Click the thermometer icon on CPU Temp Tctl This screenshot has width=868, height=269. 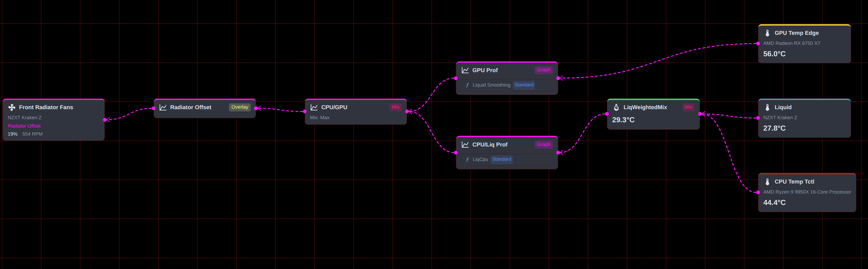tap(767, 181)
